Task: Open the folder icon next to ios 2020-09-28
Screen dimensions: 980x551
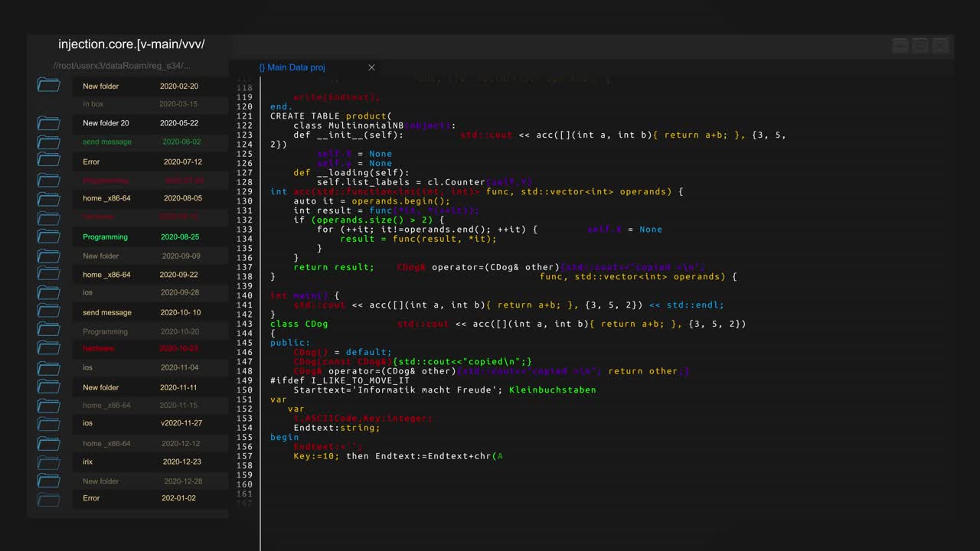Action: [x=48, y=292]
